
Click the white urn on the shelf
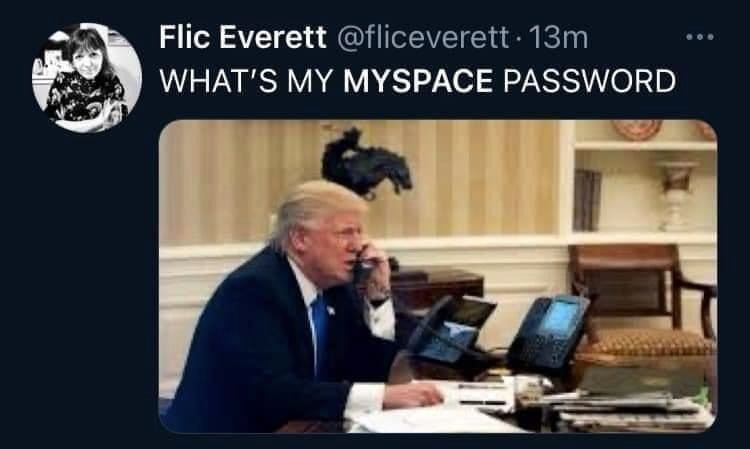click(x=676, y=196)
